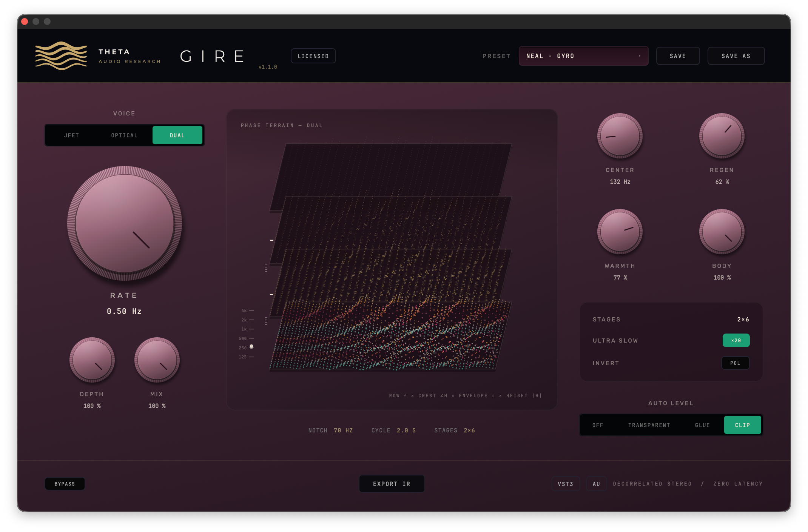The width and height of the screenshot is (808, 532).
Task: Click the NOTCH 70 HZ readout
Action: pyautogui.click(x=331, y=431)
